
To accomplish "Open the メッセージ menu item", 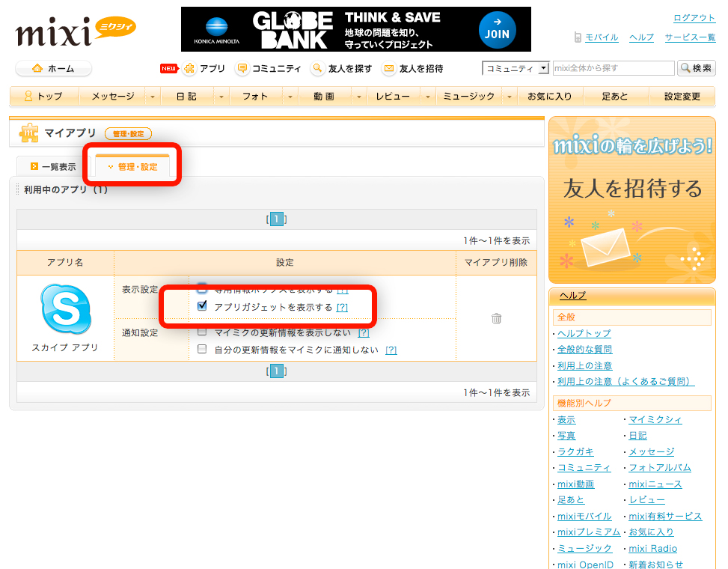I will [x=112, y=96].
